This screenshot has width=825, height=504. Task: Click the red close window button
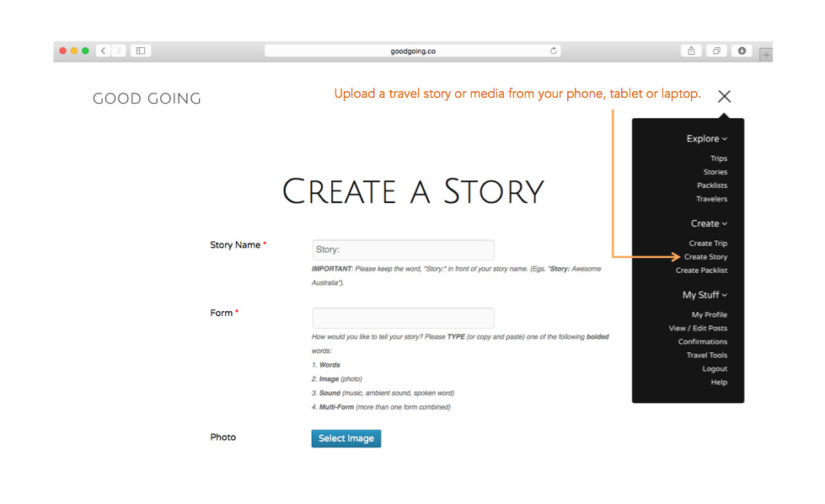(x=63, y=51)
